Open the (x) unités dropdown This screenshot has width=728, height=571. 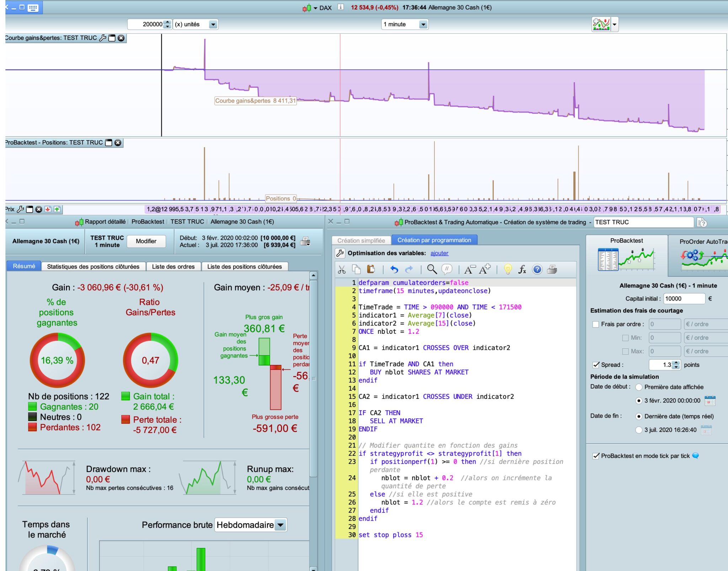(x=213, y=24)
